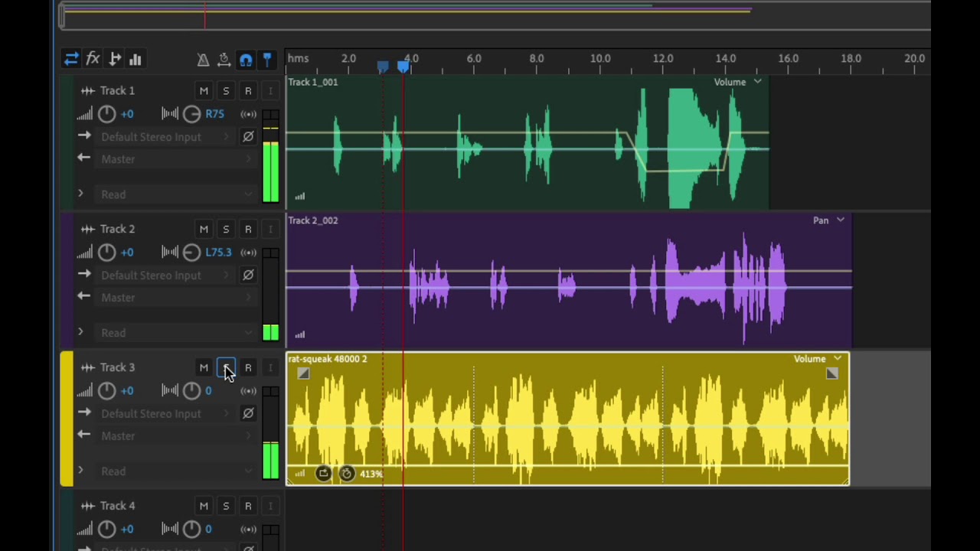Viewport: 980px width, 551px height.
Task: Toggle Track 3 polarity reverse icon
Action: (248, 414)
